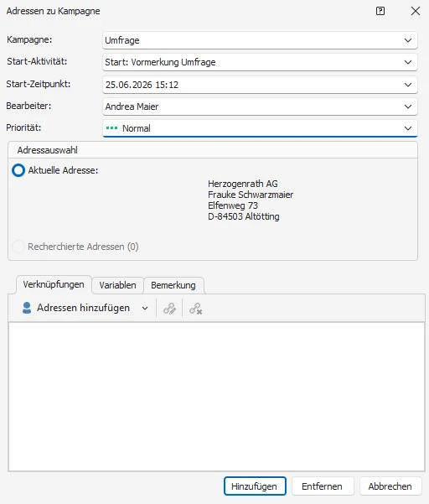Select the Verknüpfungen tab
The width and height of the screenshot is (429, 504).
54,284
